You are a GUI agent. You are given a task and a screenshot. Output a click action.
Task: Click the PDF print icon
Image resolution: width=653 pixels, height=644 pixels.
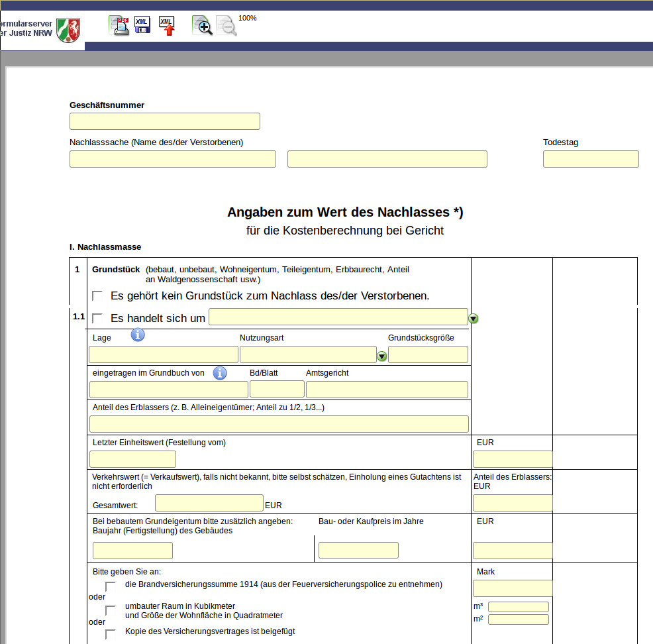coord(119,25)
